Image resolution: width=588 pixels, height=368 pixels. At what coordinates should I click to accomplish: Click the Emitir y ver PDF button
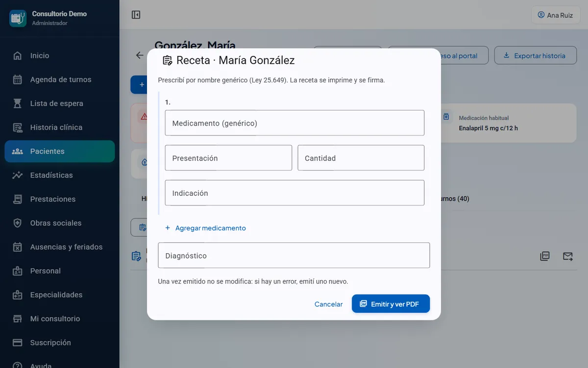point(391,304)
